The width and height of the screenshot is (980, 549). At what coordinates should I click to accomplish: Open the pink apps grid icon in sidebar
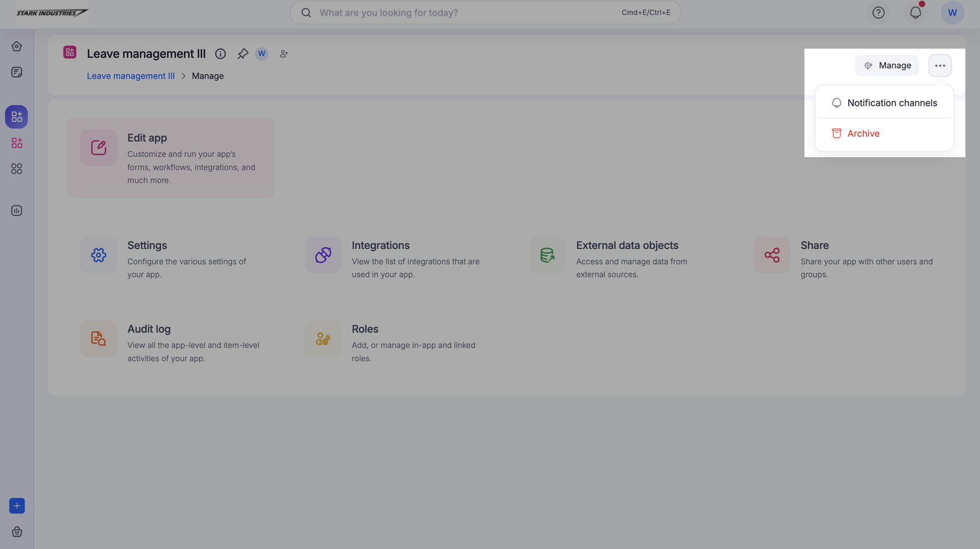tap(17, 143)
